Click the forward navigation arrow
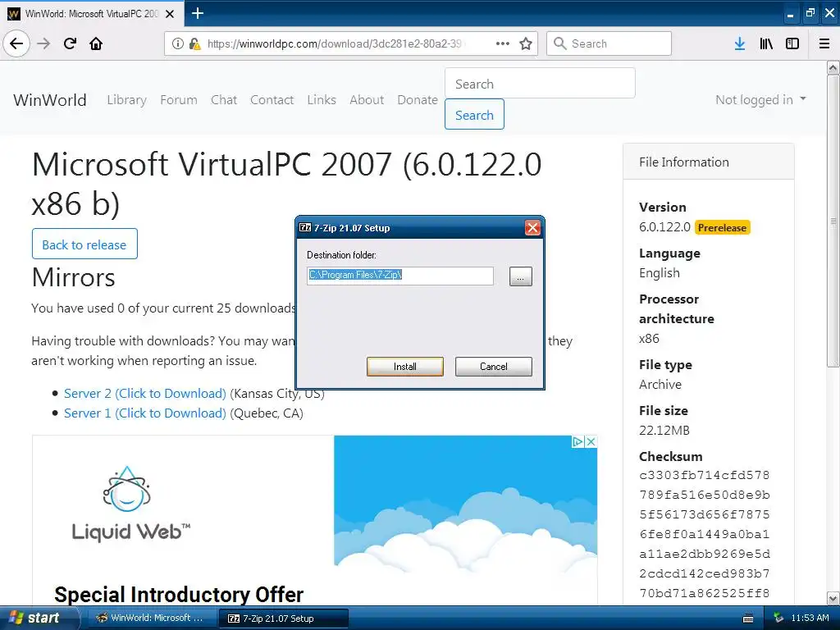 point(43,43)
